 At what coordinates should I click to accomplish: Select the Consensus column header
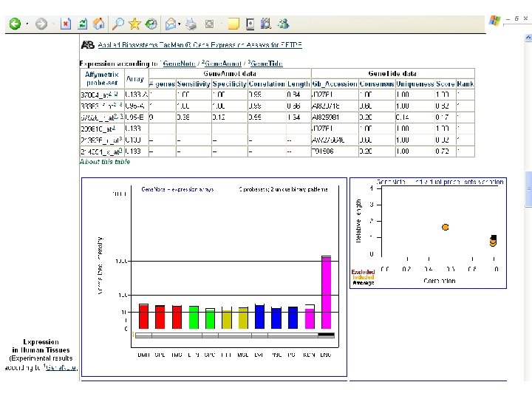click(x=377, y=83)
